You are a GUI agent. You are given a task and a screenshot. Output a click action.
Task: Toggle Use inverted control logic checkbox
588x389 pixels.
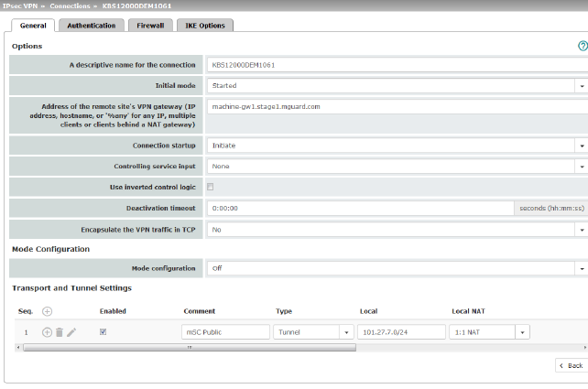(210, 187)
